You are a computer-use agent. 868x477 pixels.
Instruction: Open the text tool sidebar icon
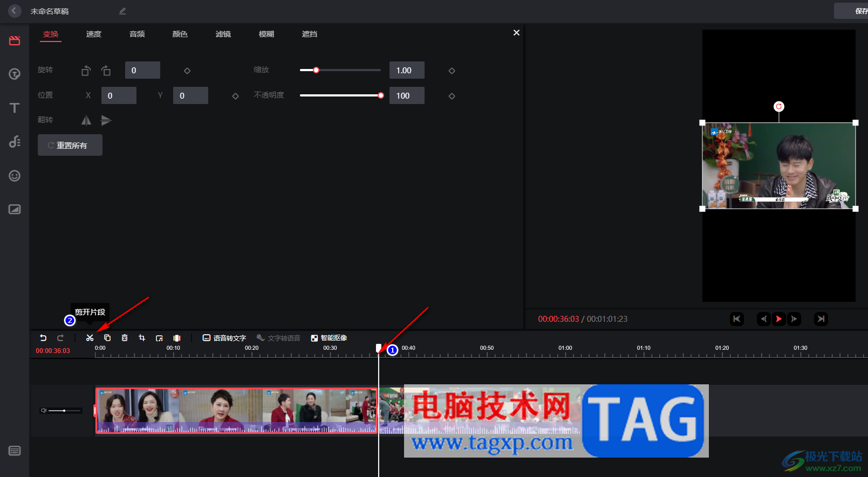coord(15,108)
